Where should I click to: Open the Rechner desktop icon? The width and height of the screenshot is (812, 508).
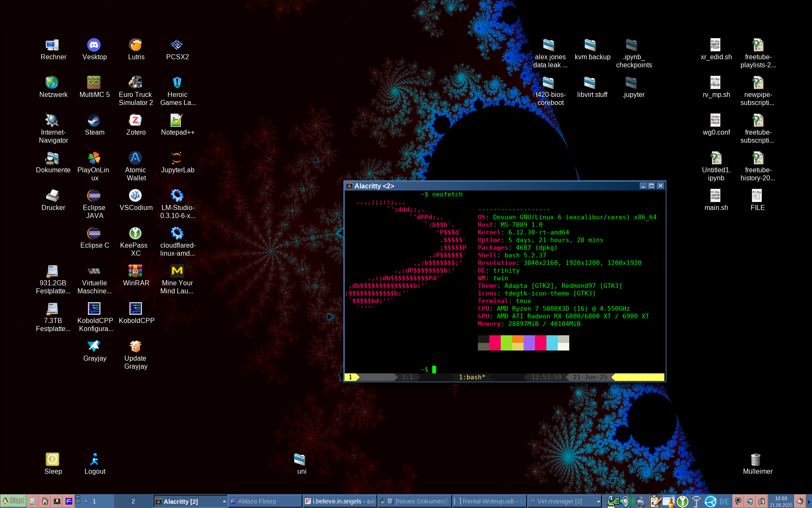[x=53, y=50]
